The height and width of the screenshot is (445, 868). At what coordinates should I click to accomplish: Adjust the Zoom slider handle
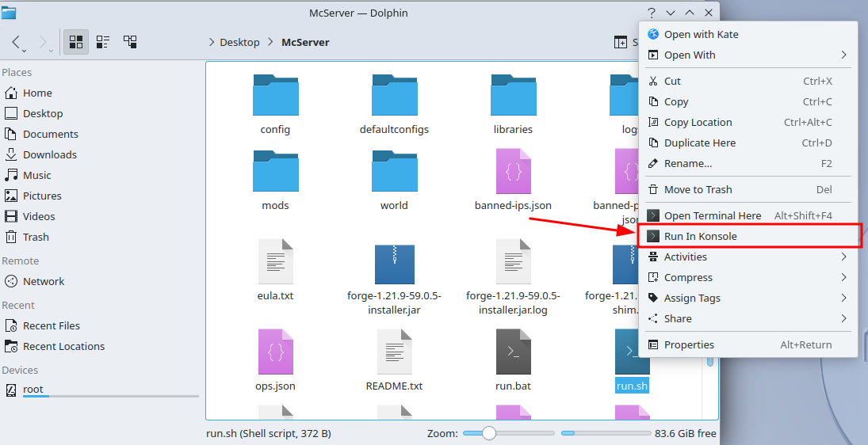pyautogui.click(x=489, y=433)
